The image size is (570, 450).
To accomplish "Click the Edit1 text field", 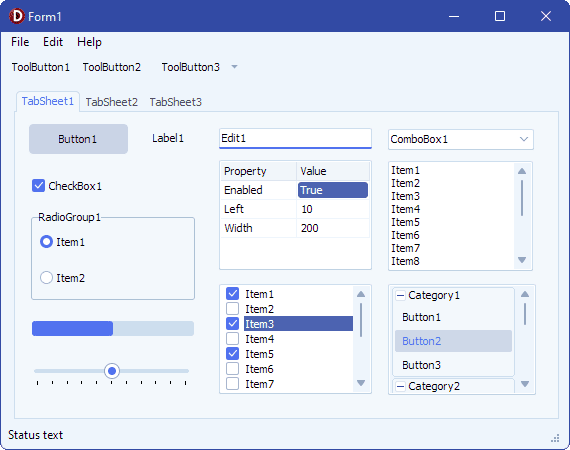I will [295, 138].
